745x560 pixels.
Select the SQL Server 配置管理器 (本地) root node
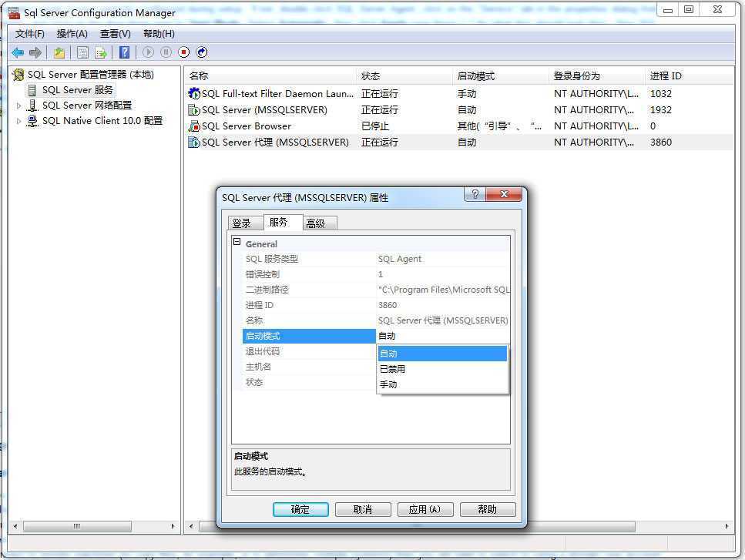tap(90, 75)
